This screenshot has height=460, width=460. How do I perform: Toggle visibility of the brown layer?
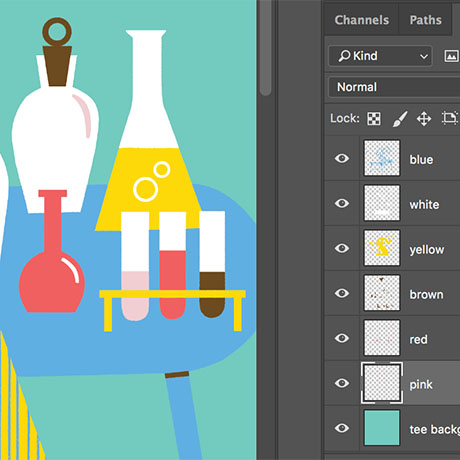click(342, 293)
